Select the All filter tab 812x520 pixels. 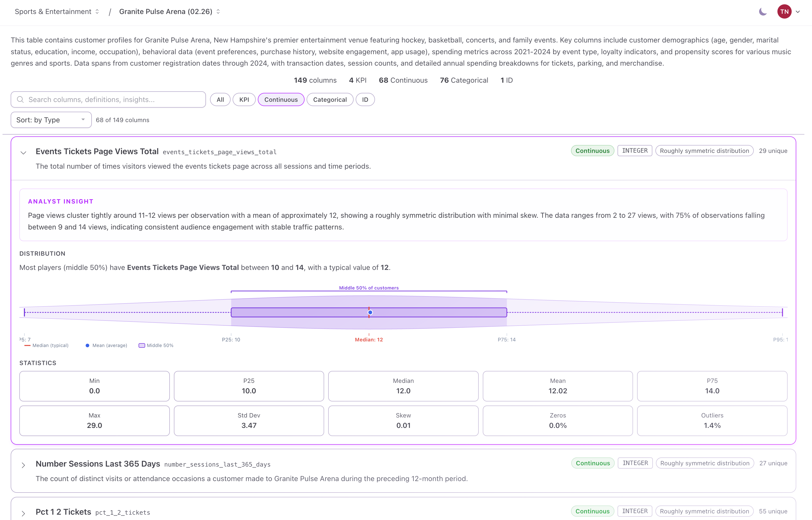[x=220, y=100]
